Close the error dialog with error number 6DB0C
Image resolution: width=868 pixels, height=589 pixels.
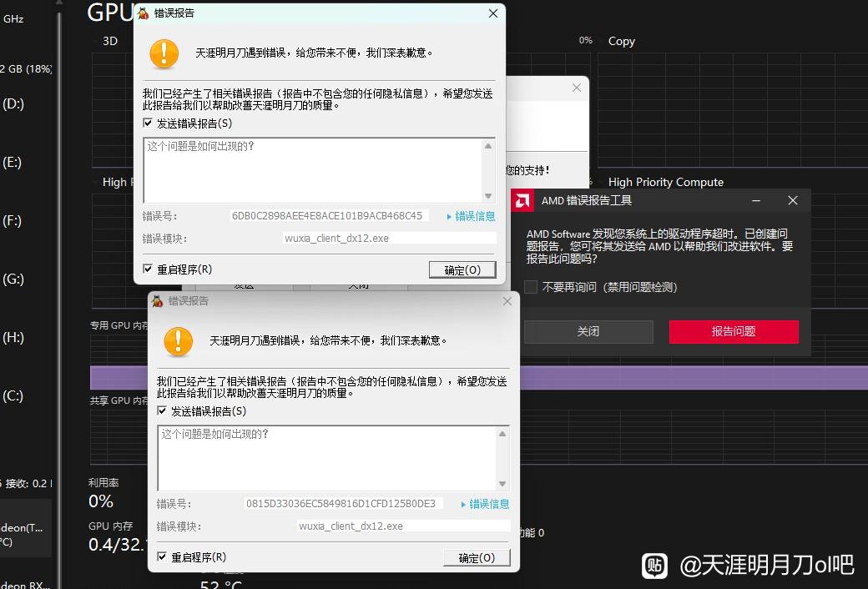[x=492, y=13]
